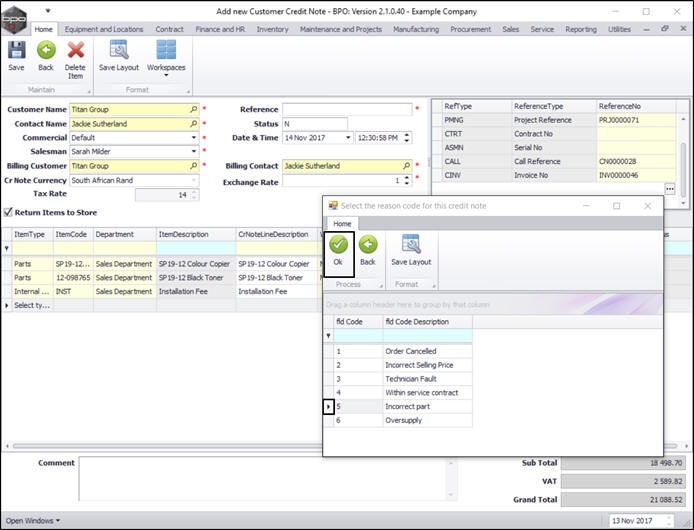Open the Maintenance and Projects tab
The height and width of the screenshot is (530, 694).
341,29
